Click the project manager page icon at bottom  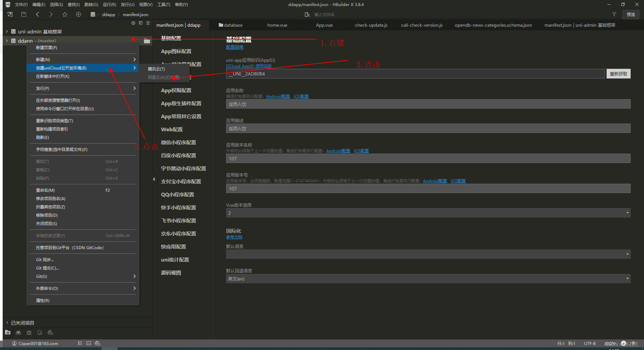(x=8, y=332)
